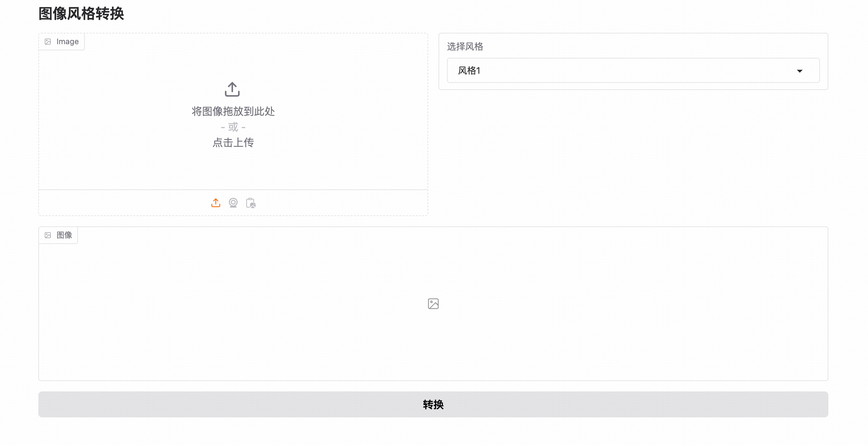Click the - 或 - separator text
The height and width of the screenshot is (445, 868).
(x=233, y=127)
